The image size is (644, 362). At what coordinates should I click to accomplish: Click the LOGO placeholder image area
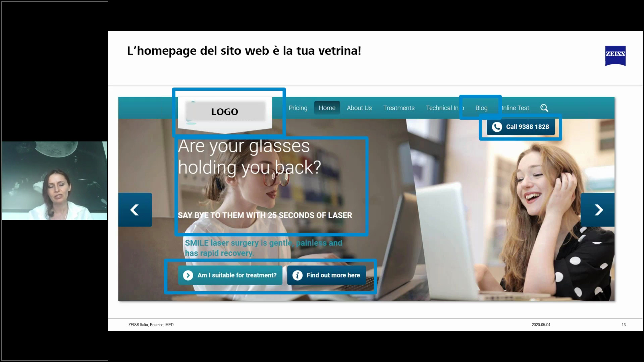225,111
